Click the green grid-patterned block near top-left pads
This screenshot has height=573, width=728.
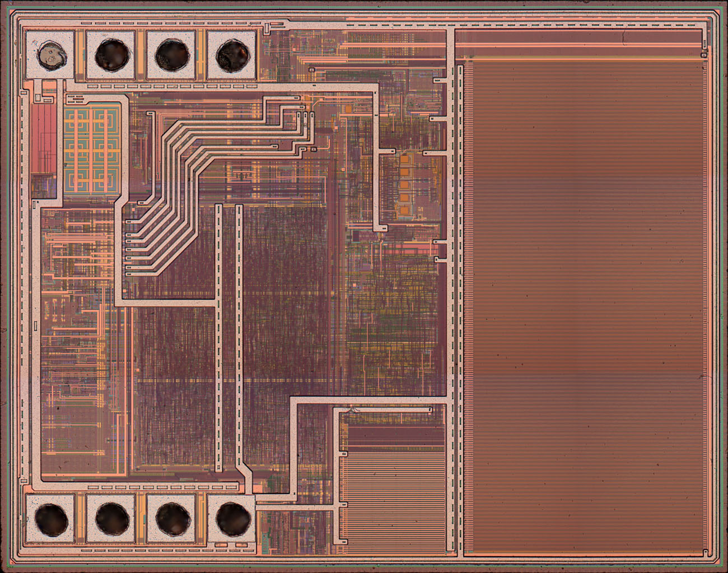(91, 150)
